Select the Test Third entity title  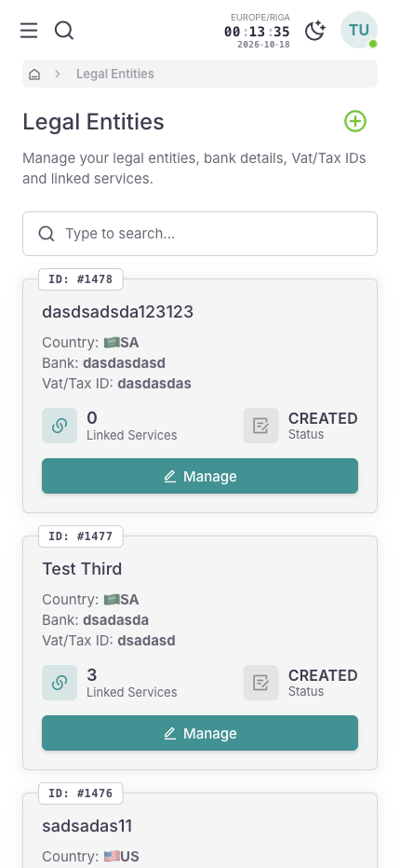coord(82,569)
